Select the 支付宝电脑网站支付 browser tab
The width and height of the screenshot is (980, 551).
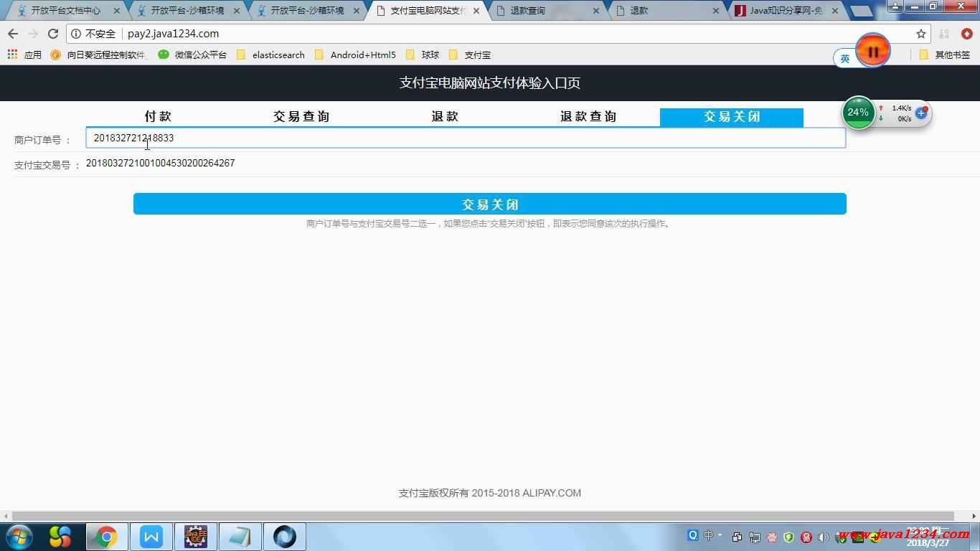coord(428,11)
